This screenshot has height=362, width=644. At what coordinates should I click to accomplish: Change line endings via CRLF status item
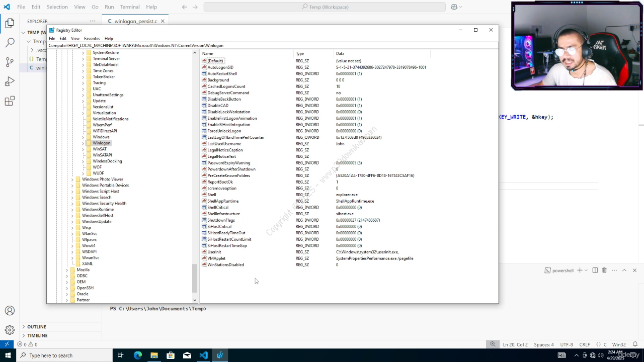point(585,344)
